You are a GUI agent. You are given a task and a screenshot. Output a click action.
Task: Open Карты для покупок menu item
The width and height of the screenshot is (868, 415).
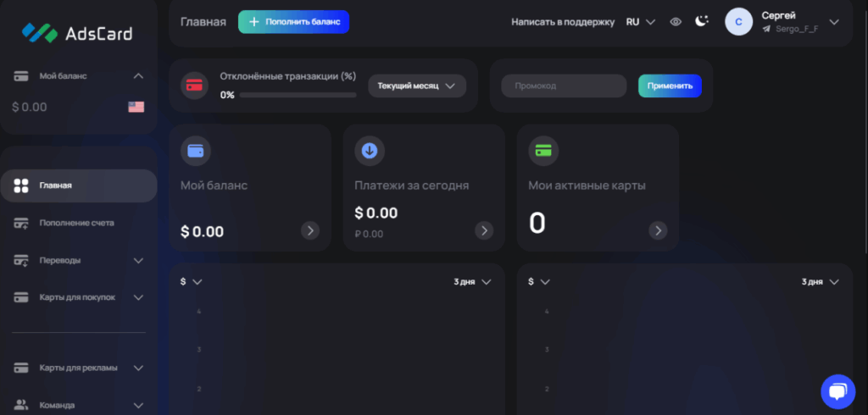[x=78, y=297]
